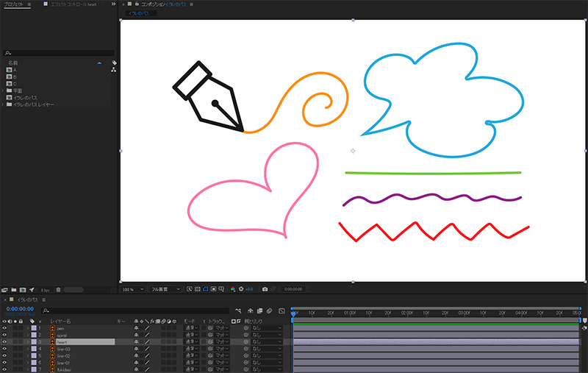Viewport: 588px width, 373px height.
Task: Open the 100% magnification dropdown
Action: (132, 289)
